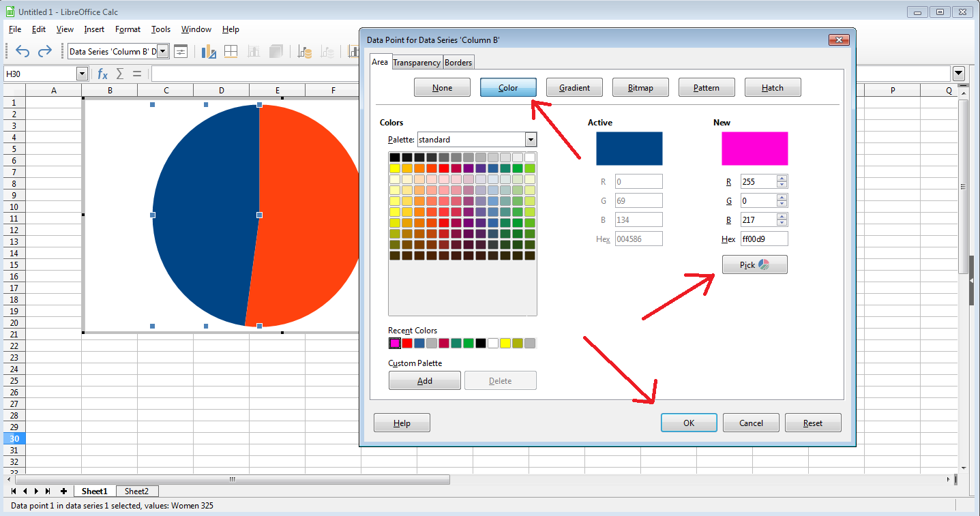980x516 pixels.
Task: Add color to Custom Palette
Action: pyautogui.click(x=425, y=380)
